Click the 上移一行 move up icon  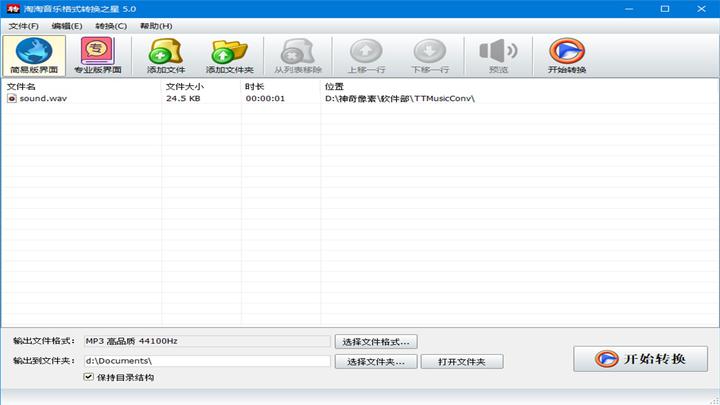click(366, 56)
